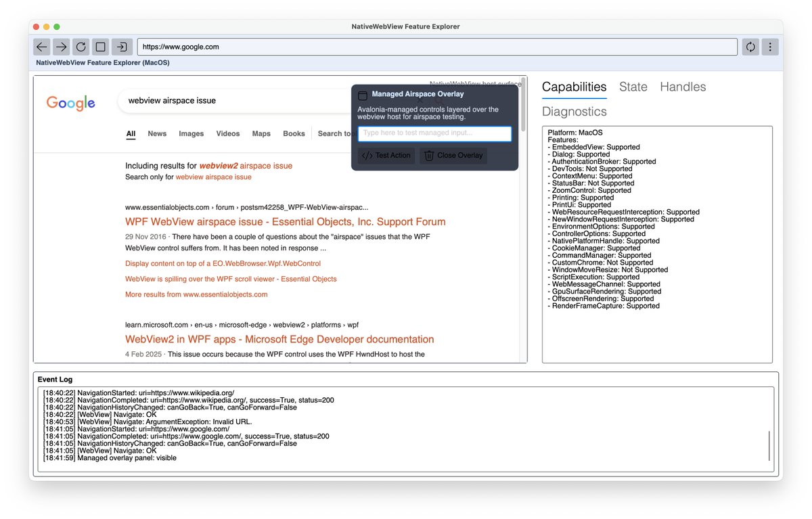Select the Books search tab
Image resolution: width=812 pixels, height=519 pixels.
294,134
